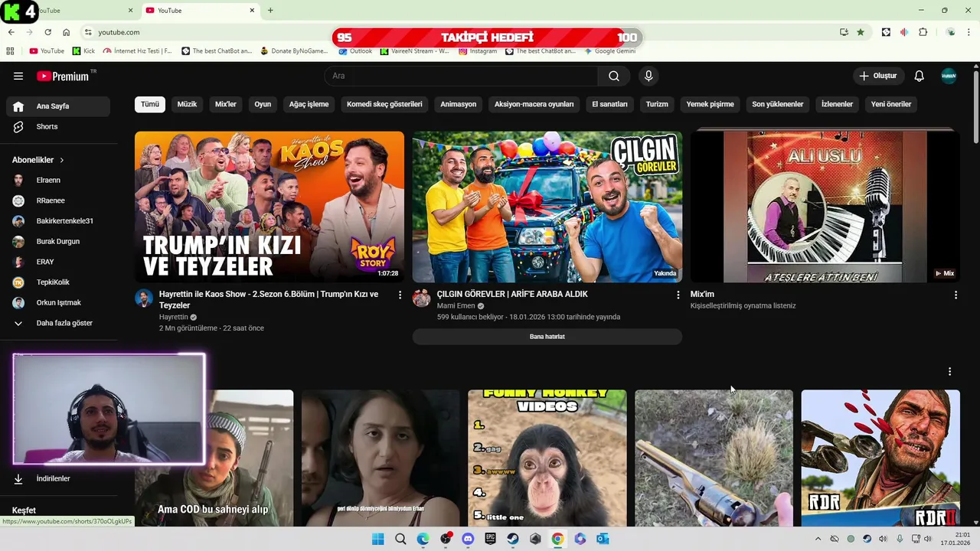Viewport: 980px width, 551px height.
Task: Open the YouTube hamburger guide menu
Action: pyautogui.click(x=18, y=76)
